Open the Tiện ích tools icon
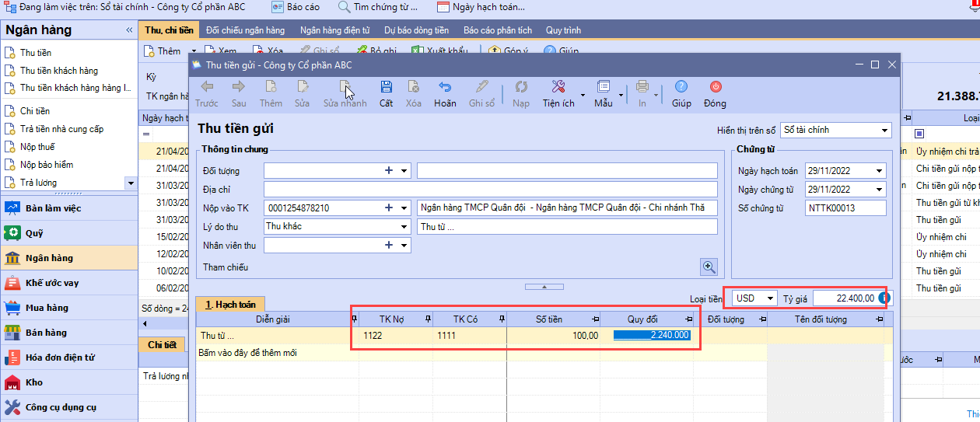The height and width of the screenshot is (422, 980). point(558,87)
